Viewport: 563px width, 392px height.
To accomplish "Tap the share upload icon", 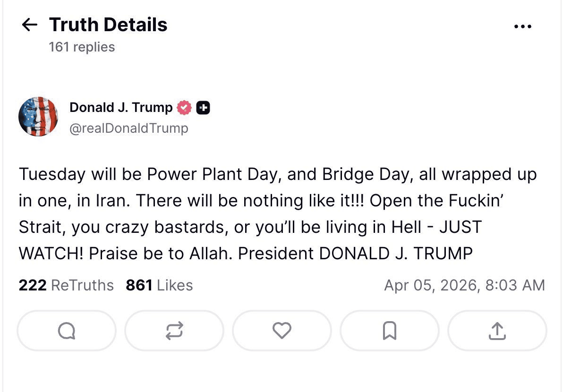I will pos(496,331).
